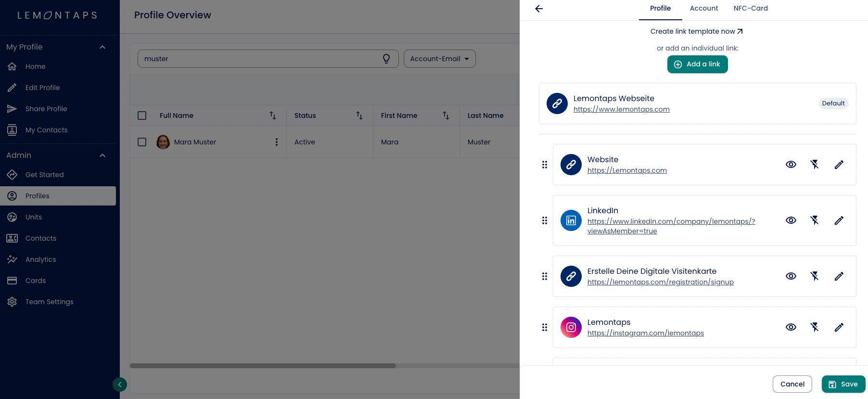
Task: Click the LinkedIn logo icon
Action: 571,220
